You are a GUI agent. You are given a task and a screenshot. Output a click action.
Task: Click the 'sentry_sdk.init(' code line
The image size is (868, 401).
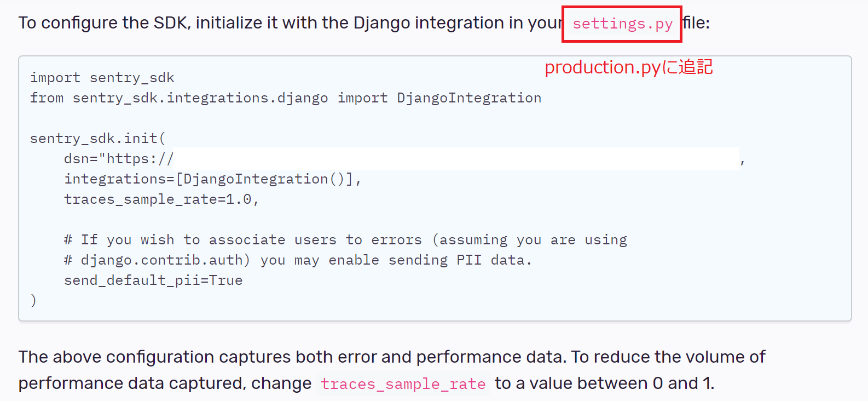[x=97, y=139]
